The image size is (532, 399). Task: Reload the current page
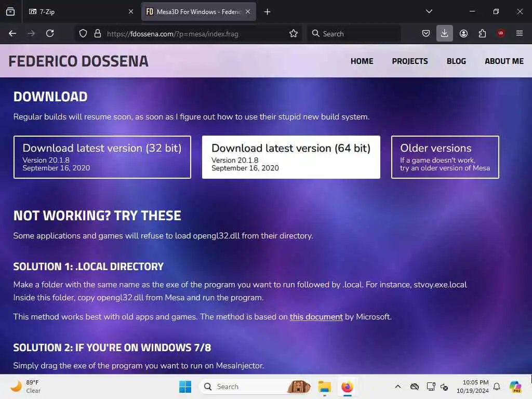click(50, 33)
